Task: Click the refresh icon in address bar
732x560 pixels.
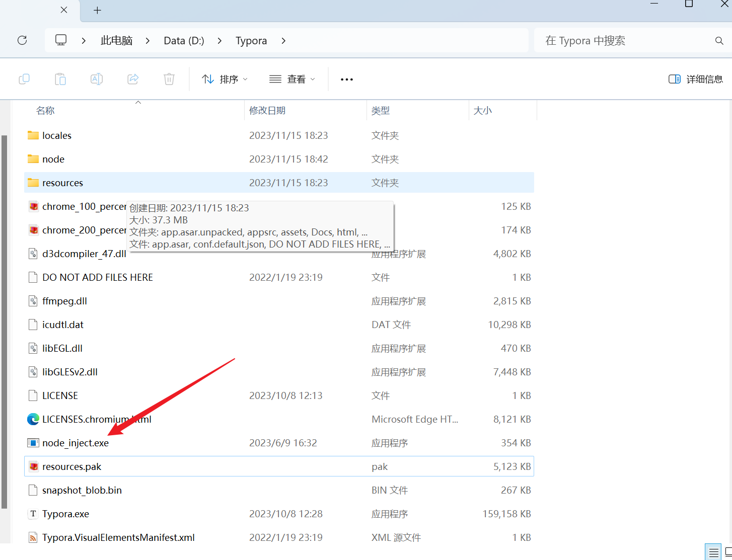Action: coord(22,40)
